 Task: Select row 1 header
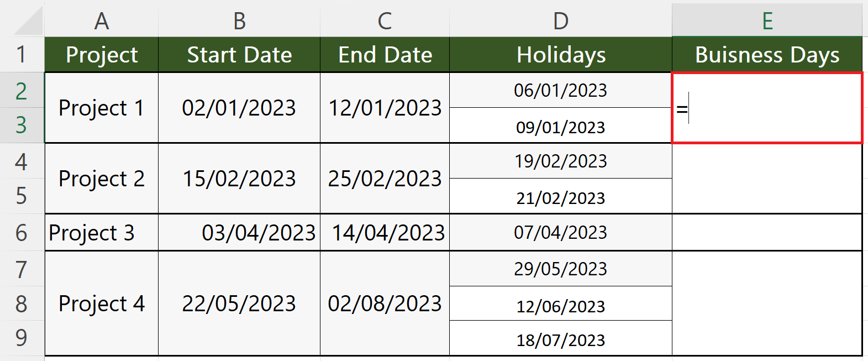[22, 54]
